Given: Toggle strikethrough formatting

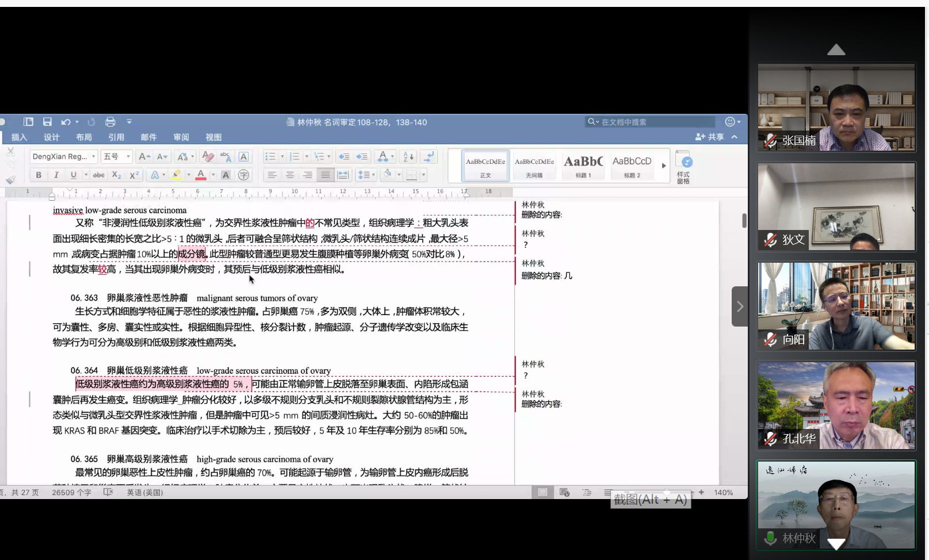Looking at the screenshot, I should coord(99,175).
